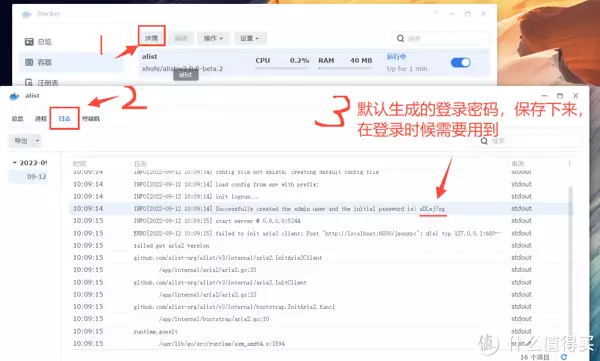This screenshot has height=361, width=600.
Task: Click the search magnifier in Docker window
Action: pyautogui.click(x=400, y=38)
